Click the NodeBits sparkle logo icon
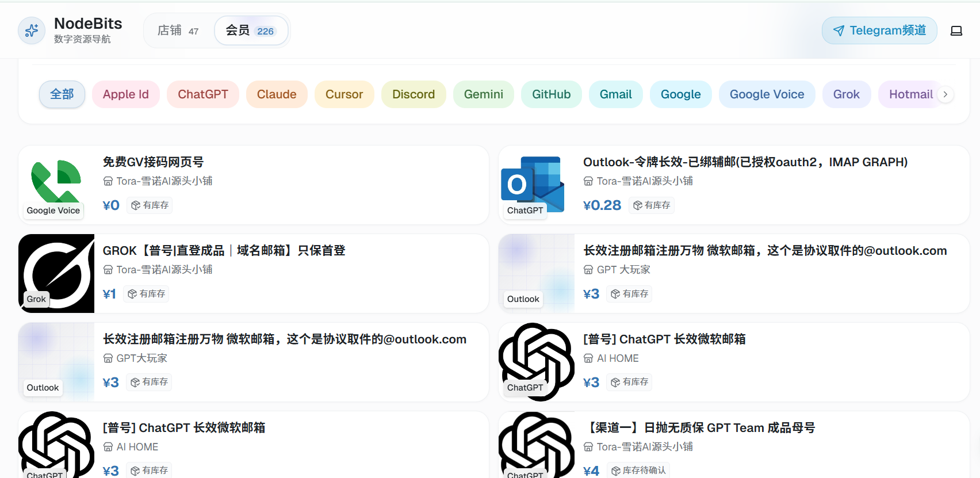 pyautogui.click(x=32, y=30)
